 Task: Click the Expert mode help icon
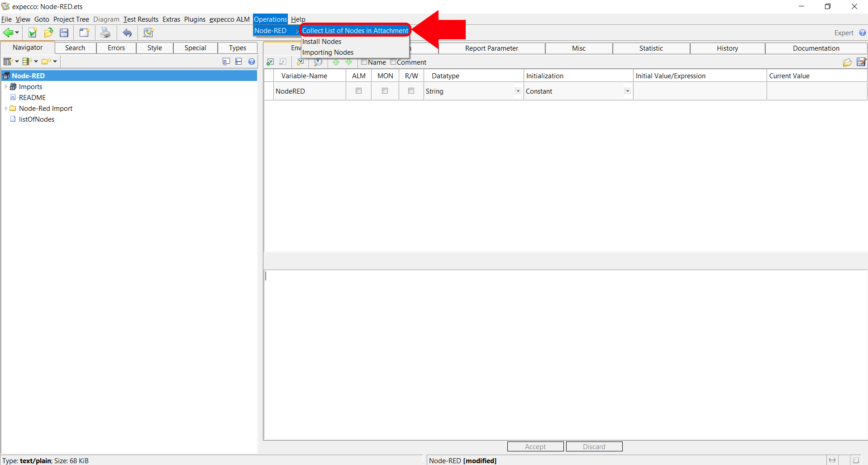coord(862,33)
